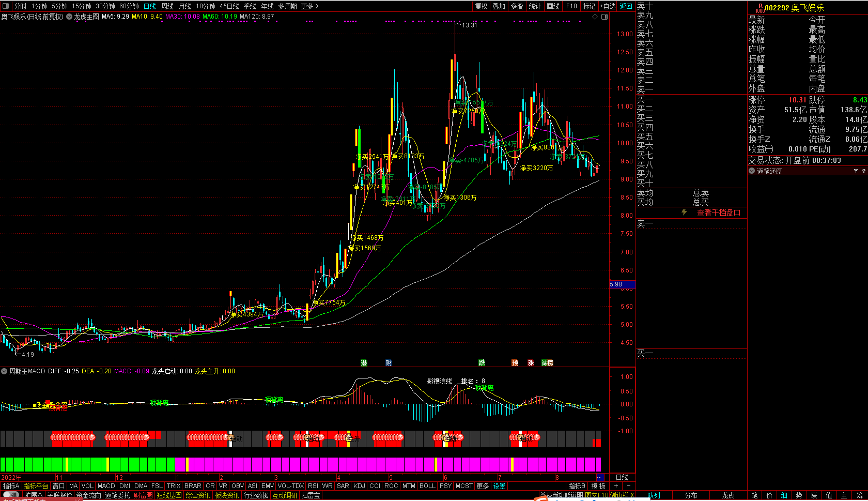Image resolution: width=868 pixels, height=501 pixels.
Task: Select the RSI indicator
Action: pos(313,486)
